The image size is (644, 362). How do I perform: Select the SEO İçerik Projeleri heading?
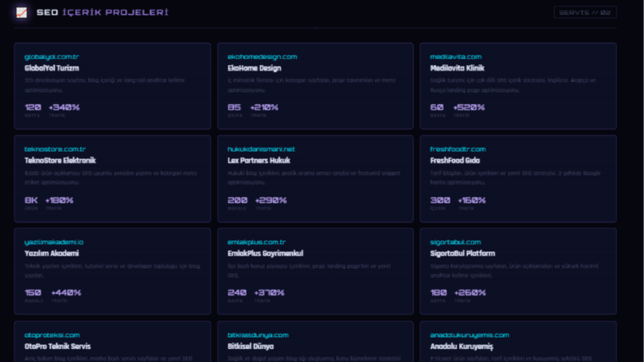click(x=102, y=12)
